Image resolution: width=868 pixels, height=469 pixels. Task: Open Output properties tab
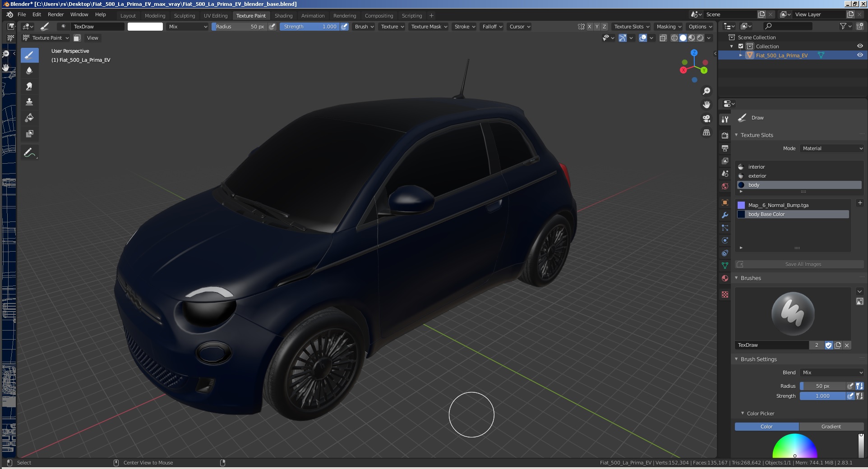(x=725, y=148)
